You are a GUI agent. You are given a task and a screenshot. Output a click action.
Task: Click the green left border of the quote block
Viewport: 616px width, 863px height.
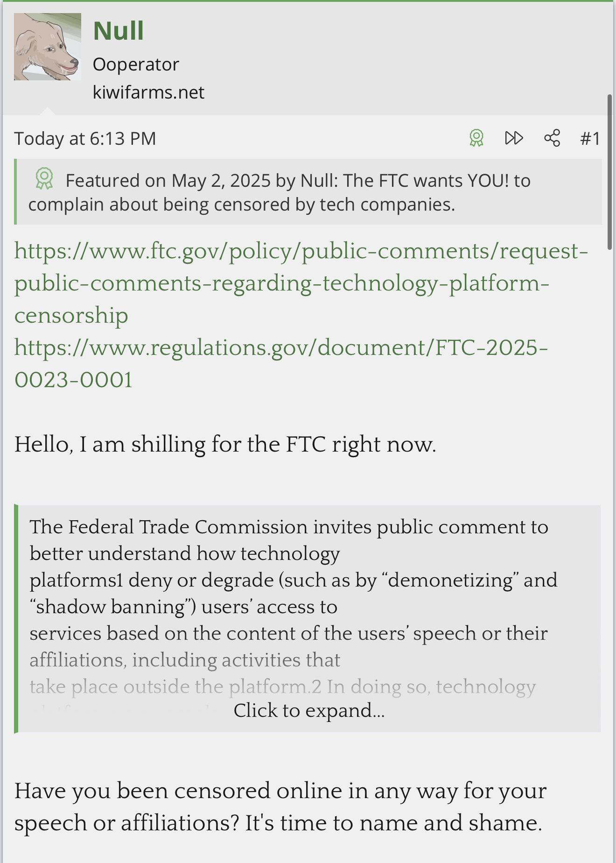click(16, 619)
